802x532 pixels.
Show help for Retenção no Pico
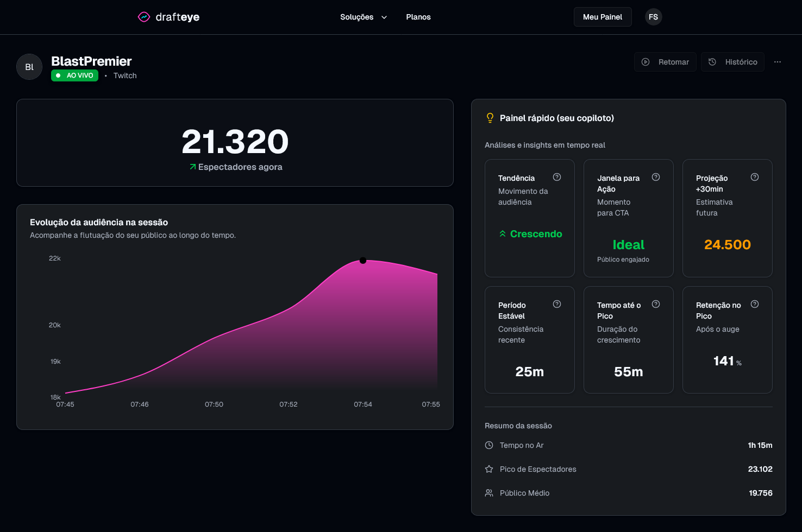click(755, 304)
